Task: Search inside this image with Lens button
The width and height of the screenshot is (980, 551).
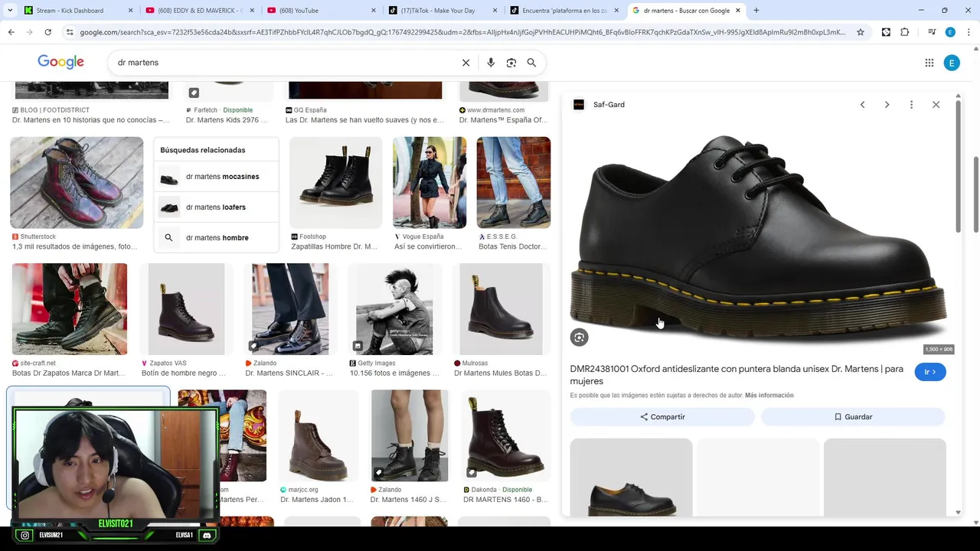Action: [579, 337]
